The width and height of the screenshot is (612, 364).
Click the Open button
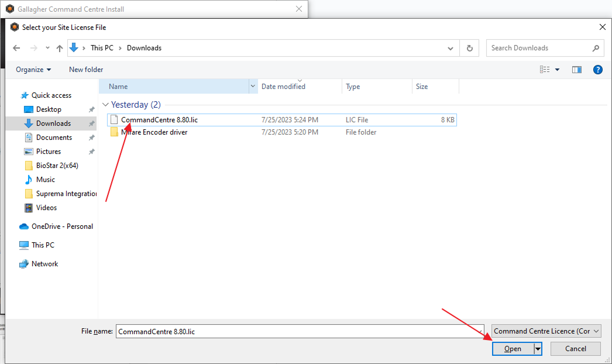[513, 349]
